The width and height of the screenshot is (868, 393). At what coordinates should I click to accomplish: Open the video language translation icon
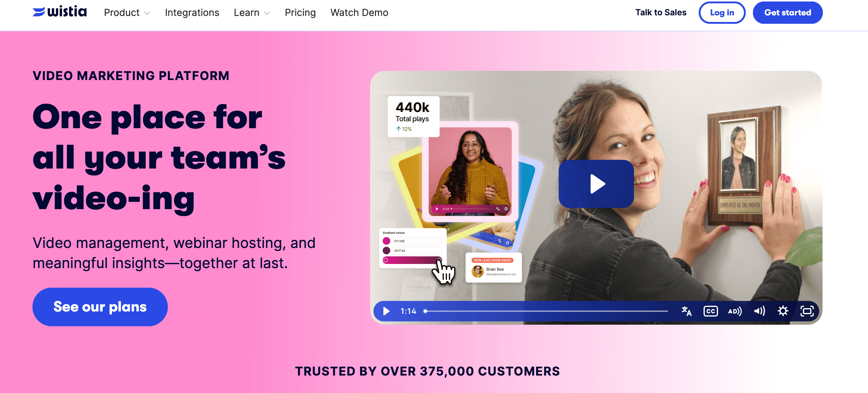(686, 311)
